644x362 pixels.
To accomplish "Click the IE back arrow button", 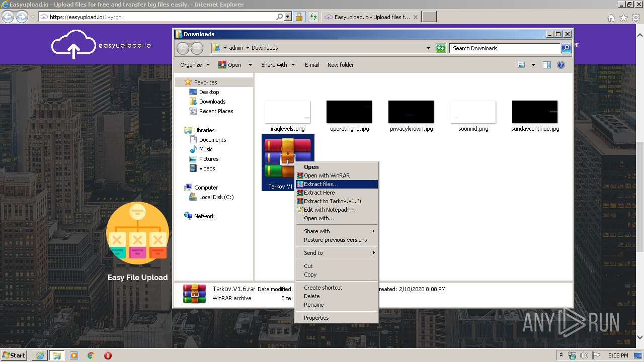I will point(8,17).
